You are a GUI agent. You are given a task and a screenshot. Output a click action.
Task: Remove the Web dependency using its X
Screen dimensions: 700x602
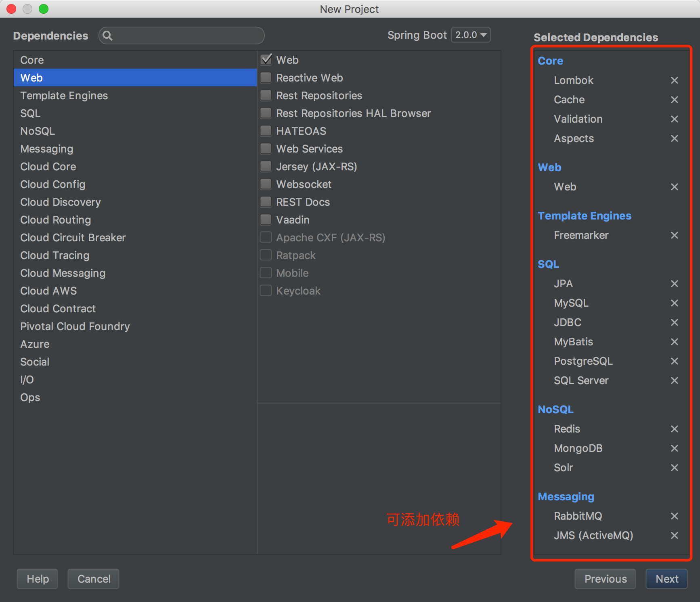[674, 187]
